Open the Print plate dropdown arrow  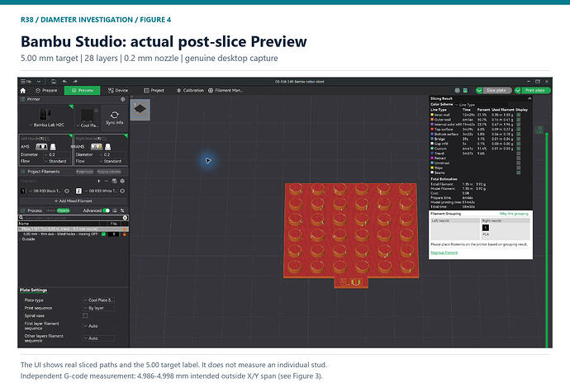coord(518,91)
